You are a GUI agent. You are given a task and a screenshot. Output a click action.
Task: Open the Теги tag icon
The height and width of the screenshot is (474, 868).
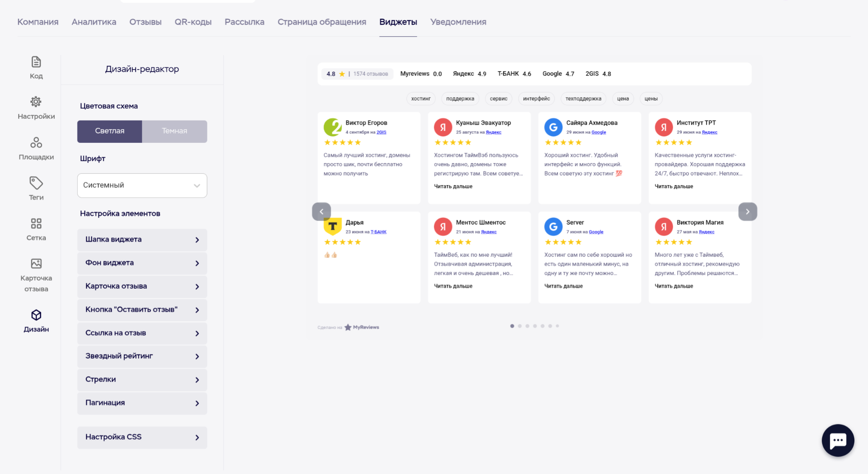coord(36,183)
